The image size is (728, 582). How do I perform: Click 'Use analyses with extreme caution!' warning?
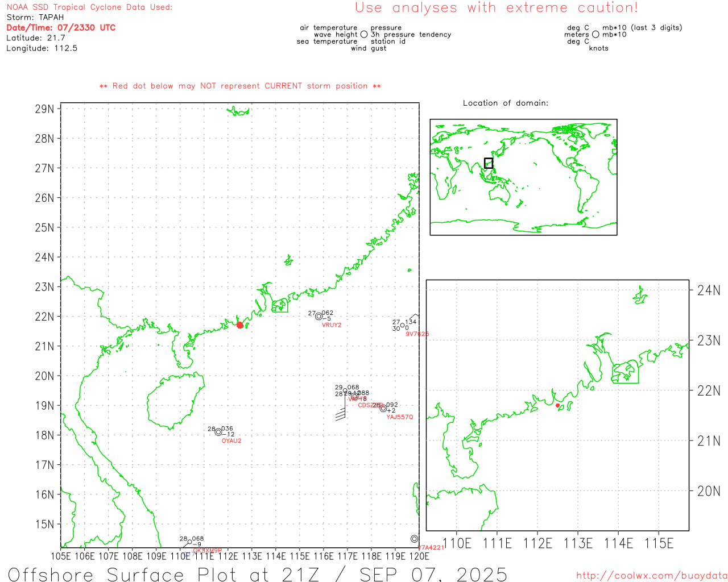coord(497,8)
